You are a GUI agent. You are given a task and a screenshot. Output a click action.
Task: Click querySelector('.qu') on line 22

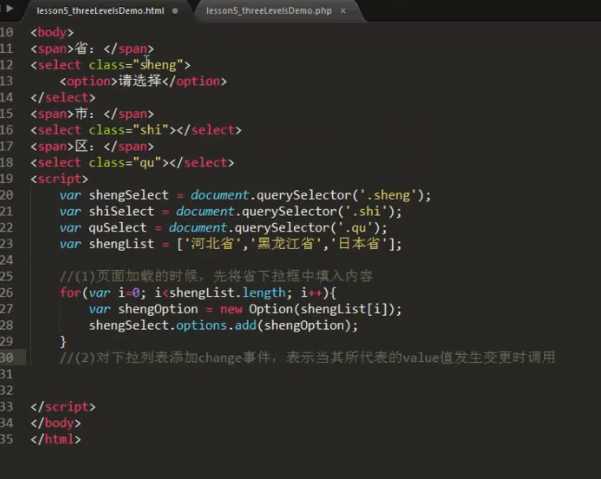click(x=307, y=228)
